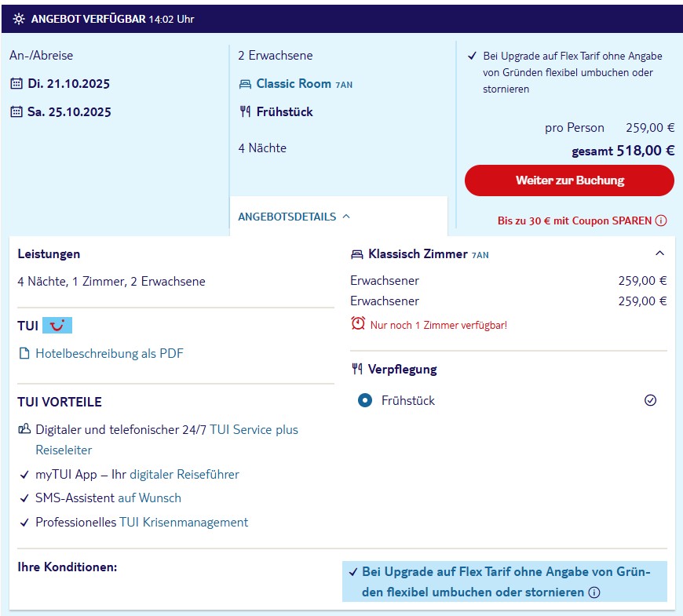The image size is (683, 616).
Task: Click calendar icon next to Sa. 25.10.2025
Action: [16, 112]
